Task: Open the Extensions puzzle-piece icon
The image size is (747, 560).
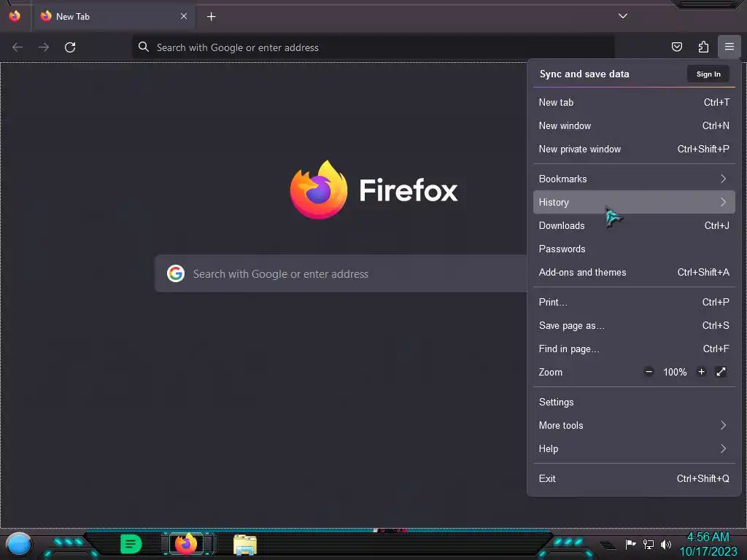Action: coord(703,47)
